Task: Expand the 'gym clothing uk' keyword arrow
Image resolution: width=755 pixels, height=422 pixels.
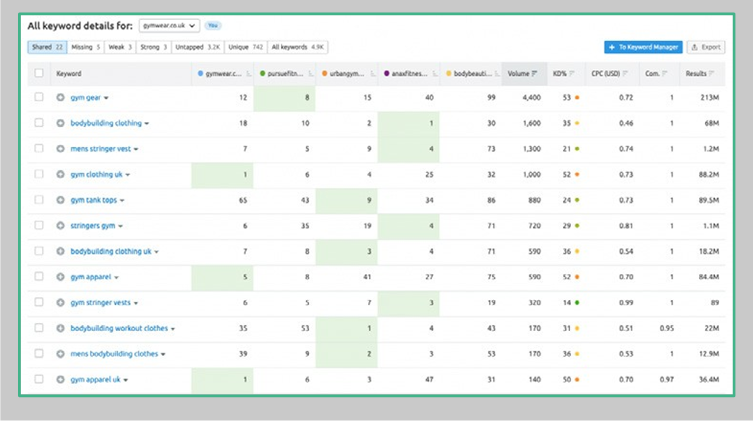Action: [x=128, y=175]
